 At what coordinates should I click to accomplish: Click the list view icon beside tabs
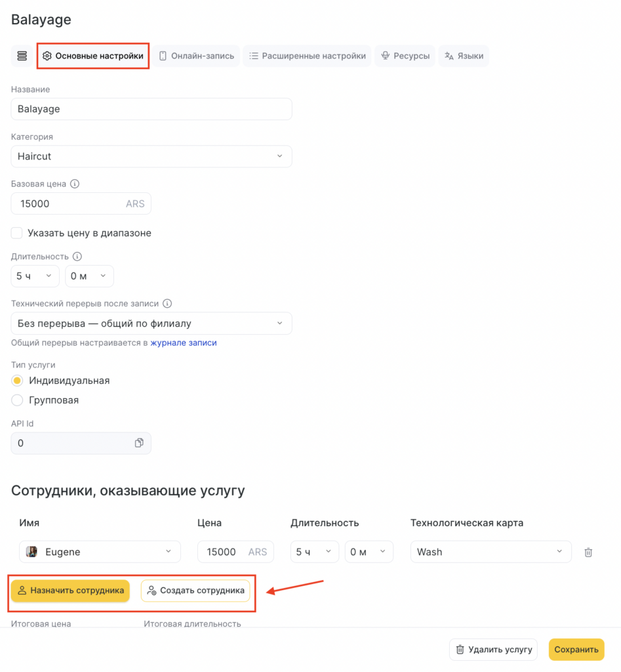click(22, 56)
